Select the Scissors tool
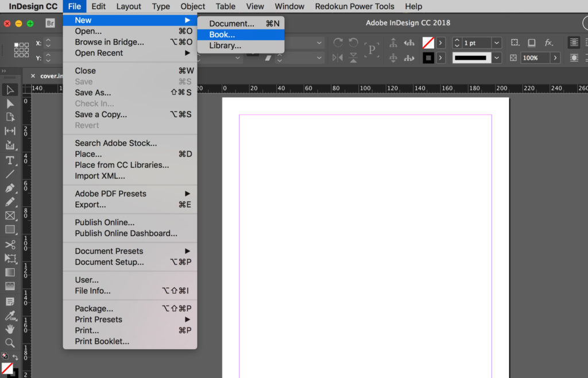 [10, 245]
